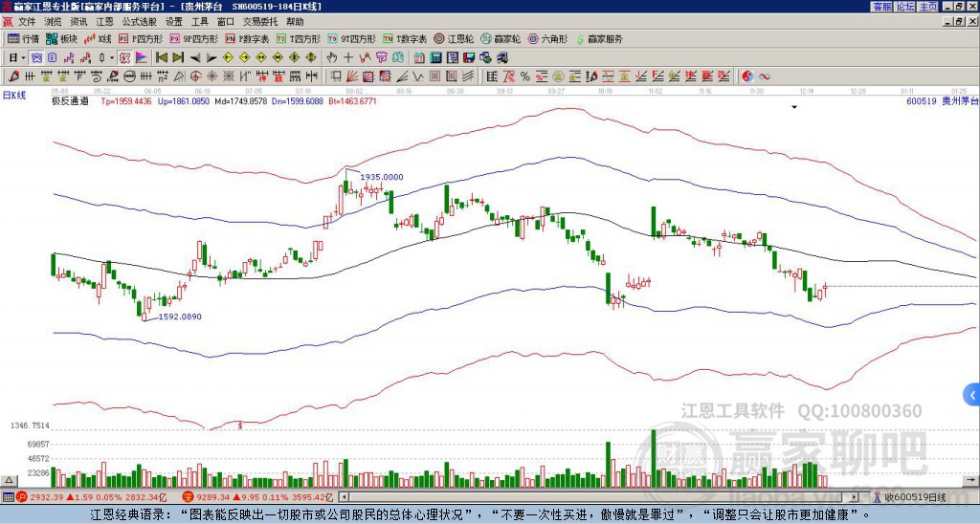This screenshot has height=524, width=980.
Task: Click the 极反通道 indicator name
Action: coord(70,100)
